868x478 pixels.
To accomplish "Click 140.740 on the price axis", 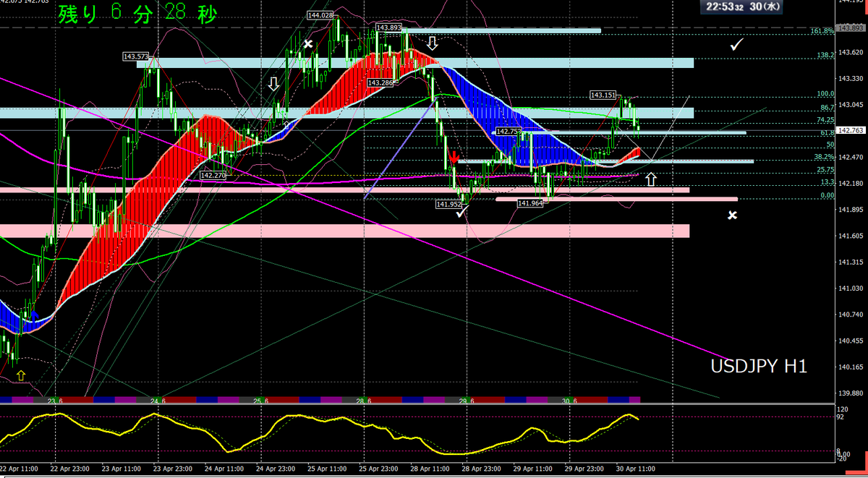I will (852, 315).
